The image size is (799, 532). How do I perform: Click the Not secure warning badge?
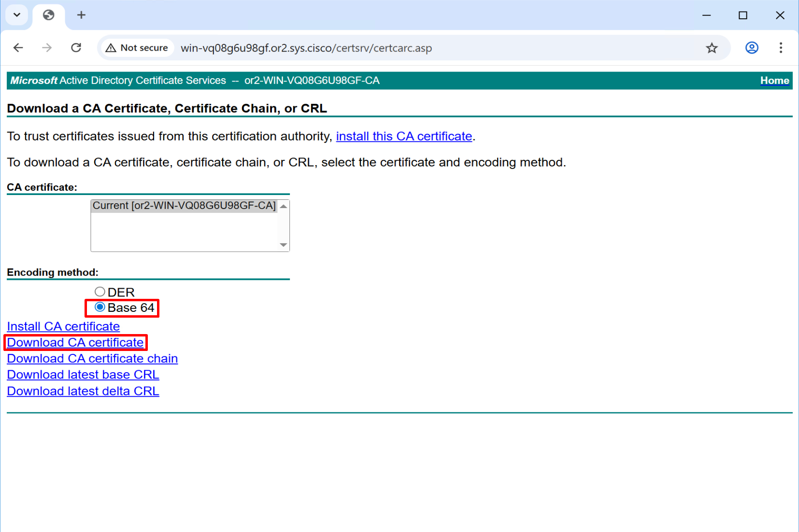pyautogui.click(x=137, y=48)
